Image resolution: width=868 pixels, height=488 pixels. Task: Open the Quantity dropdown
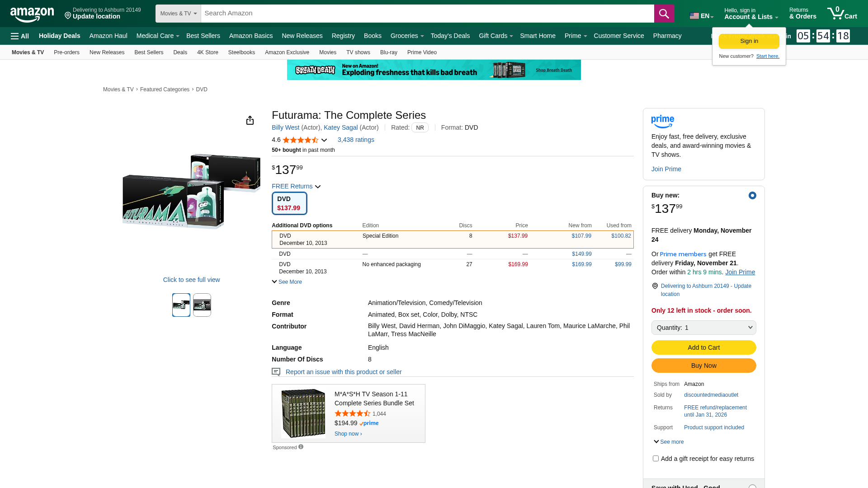coord(703,328)
